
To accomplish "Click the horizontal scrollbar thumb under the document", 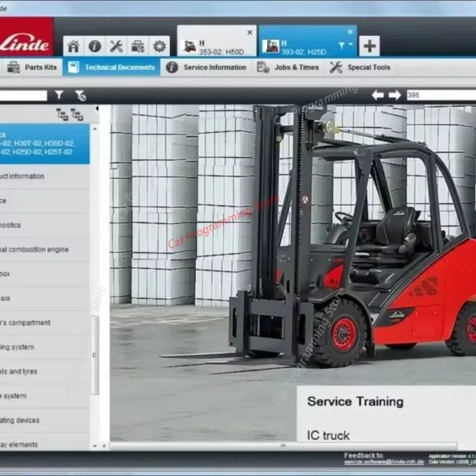I will pyautogui.click(x=284, y=446).
